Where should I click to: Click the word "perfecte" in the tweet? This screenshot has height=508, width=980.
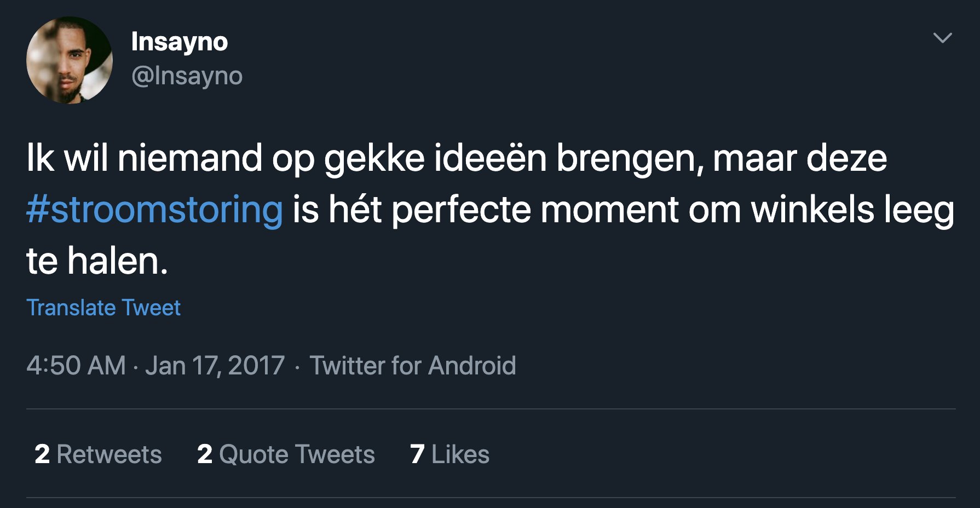point(461,210)
